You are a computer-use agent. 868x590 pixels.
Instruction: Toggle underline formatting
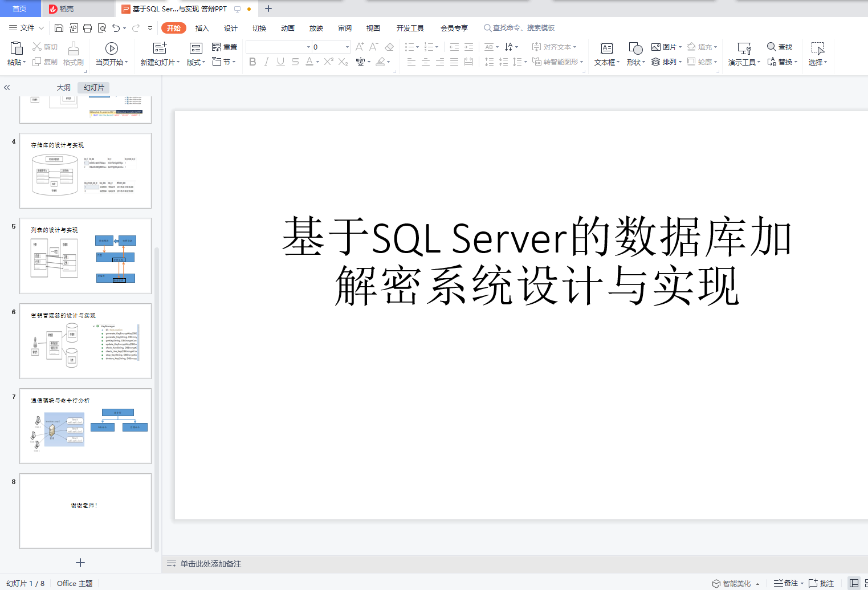click(x=280, y=62)
